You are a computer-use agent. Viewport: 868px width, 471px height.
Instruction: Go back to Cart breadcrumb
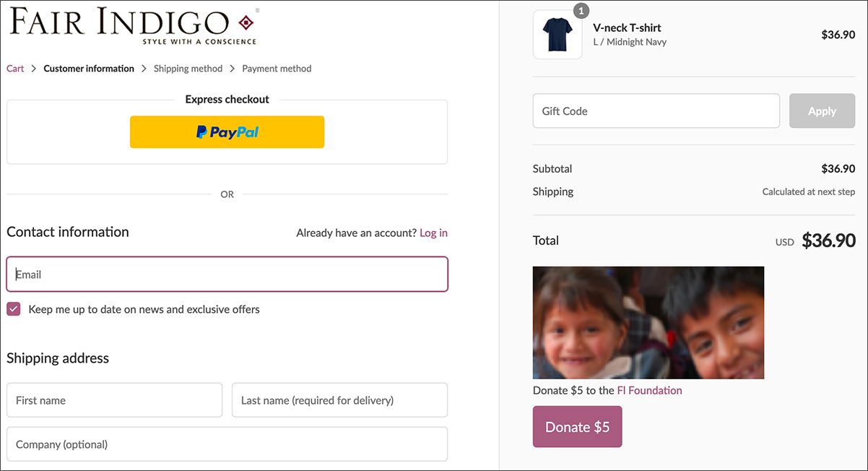tap(15, 69)
